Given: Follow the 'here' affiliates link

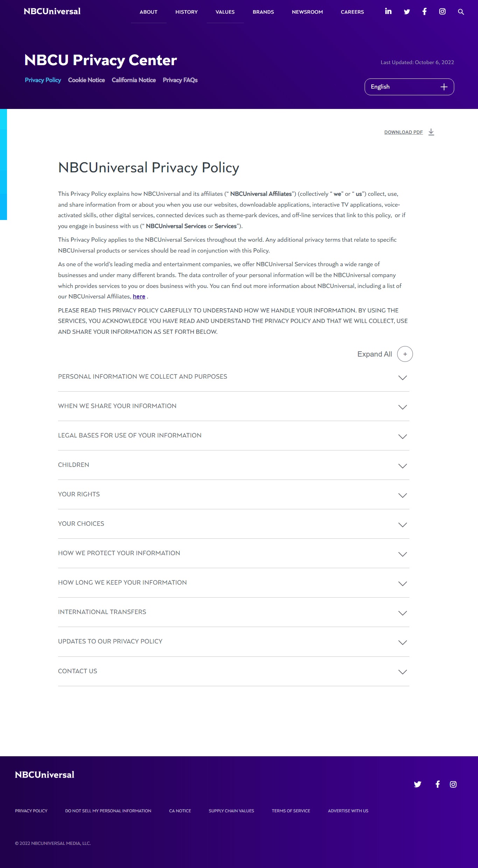Looking at the screenshot, I should point(139,297).
